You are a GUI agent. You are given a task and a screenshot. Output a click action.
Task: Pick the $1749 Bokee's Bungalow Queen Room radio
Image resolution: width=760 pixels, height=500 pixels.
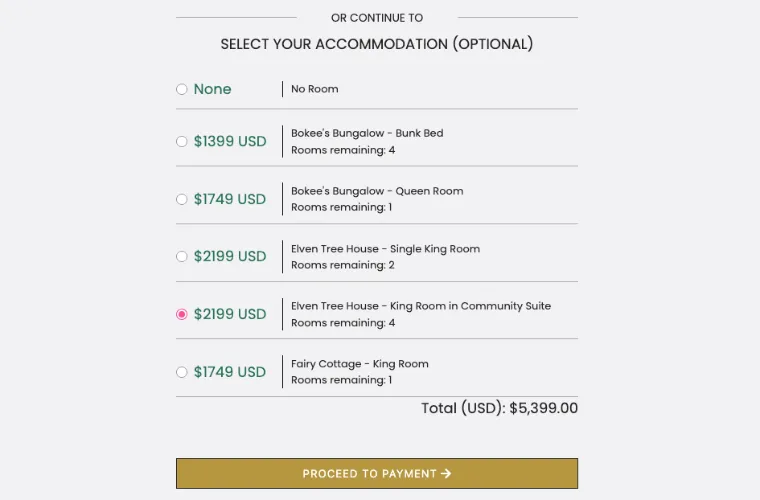click(182, 199)
